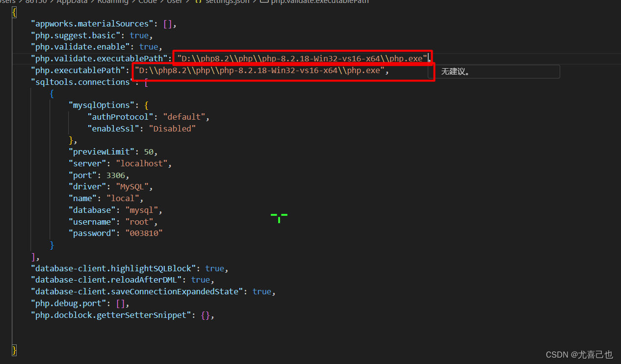Click the "password" key

(x=92, y=233)
